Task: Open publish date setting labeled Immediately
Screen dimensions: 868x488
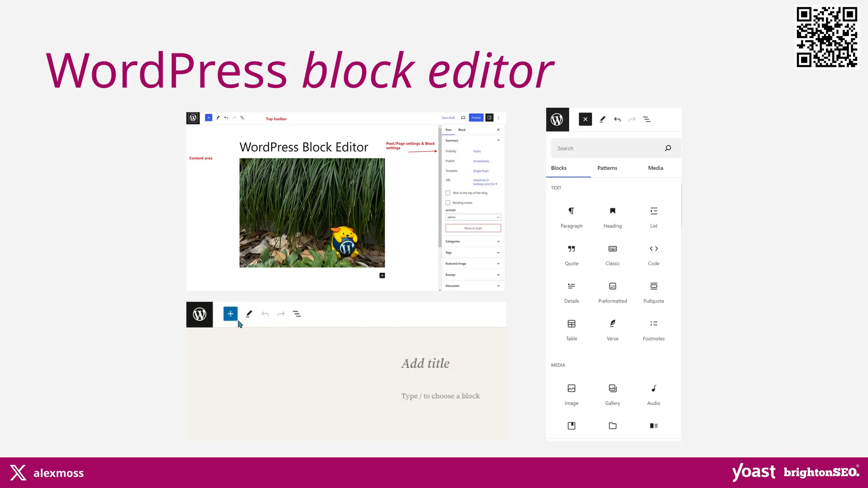Action: point(481,161)
